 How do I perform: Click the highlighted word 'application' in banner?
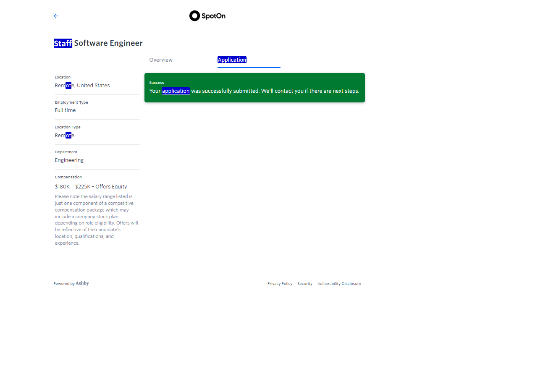tap(176, 91)
